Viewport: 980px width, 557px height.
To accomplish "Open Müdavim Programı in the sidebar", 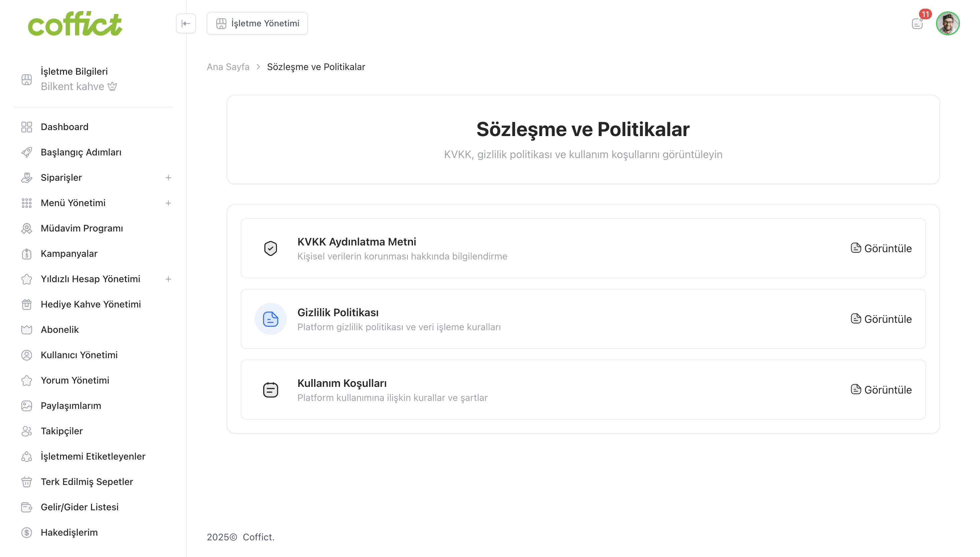I will (81, 228).
